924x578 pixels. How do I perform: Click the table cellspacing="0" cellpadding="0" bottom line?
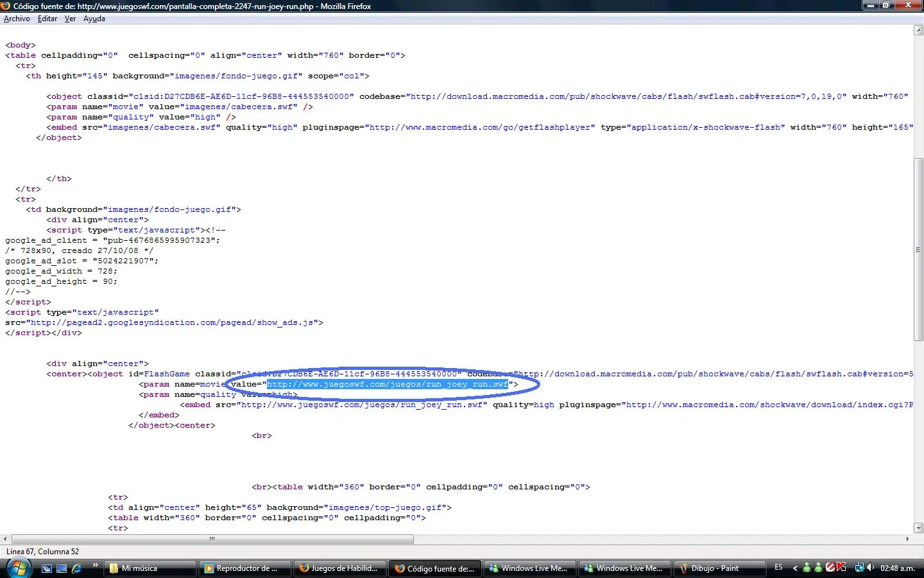coord(267,518)
